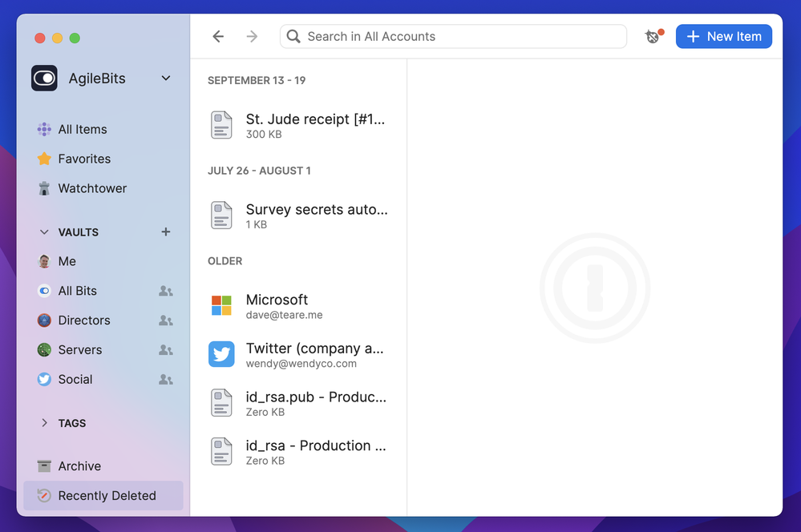
Task: Click the forward navigation arrow
Action: click(x=252, y=37)
